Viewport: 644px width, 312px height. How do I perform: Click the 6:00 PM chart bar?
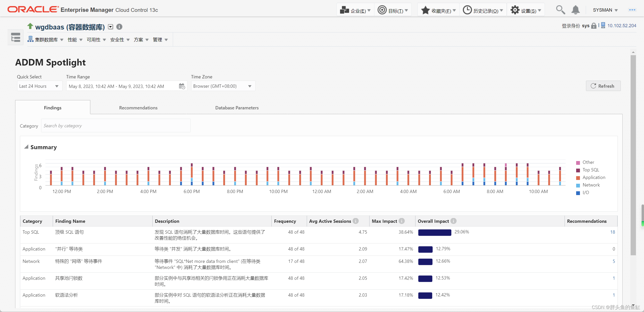(192, 174)
